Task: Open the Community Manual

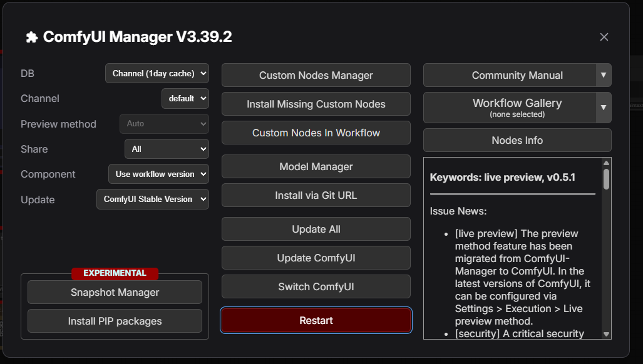Action: (x=510, y=75)
